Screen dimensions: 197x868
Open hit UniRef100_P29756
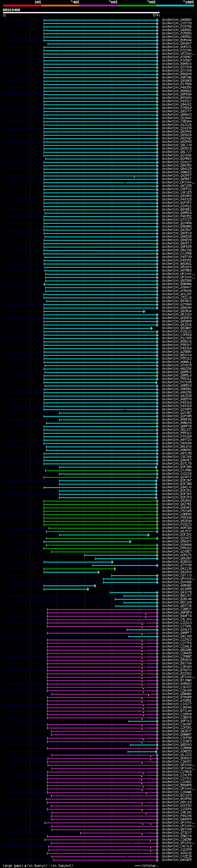[176, 26]
